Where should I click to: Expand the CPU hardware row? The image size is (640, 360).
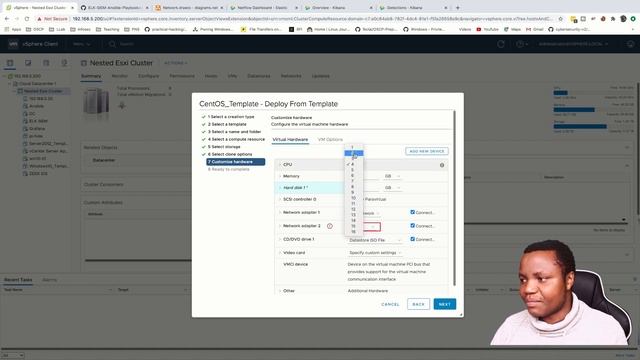tap(280, 164)
